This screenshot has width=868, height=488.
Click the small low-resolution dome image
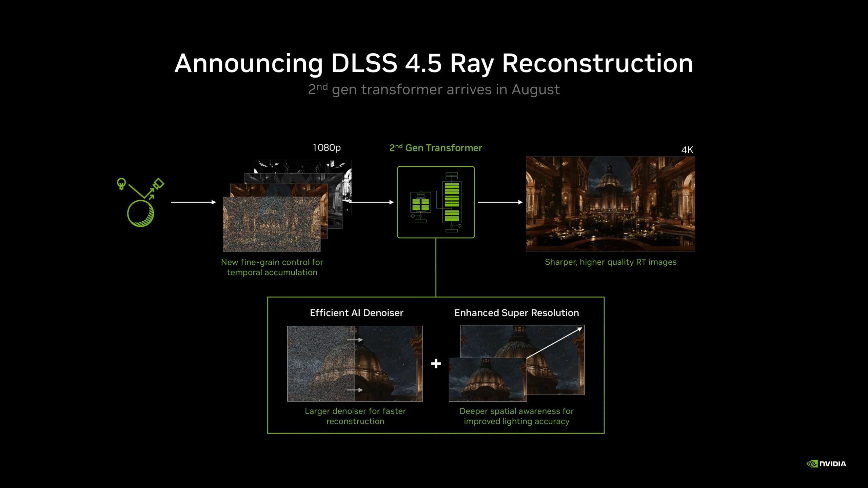tap(488, 380)
